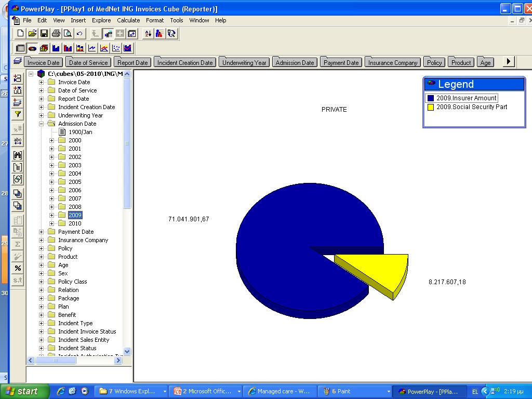Choose the clustered bar chart icon

[x=68, y=48]
